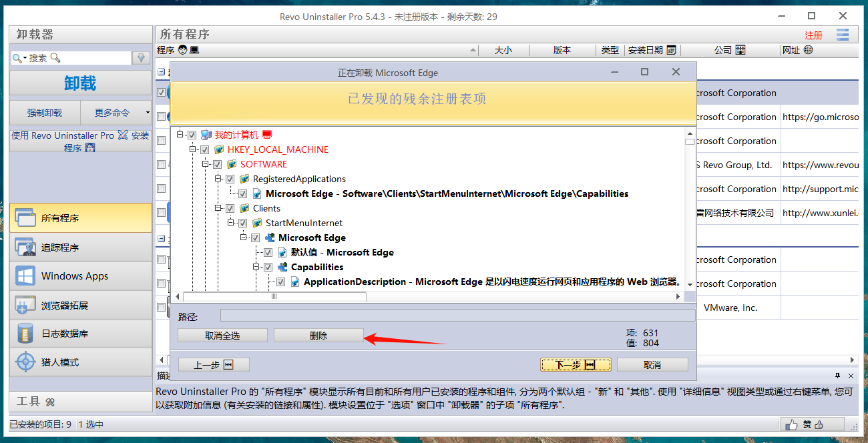Screen dimensions: 868x443
Task: Open the 日志数据库 logs database icon
Action: (x=25, y=334)
